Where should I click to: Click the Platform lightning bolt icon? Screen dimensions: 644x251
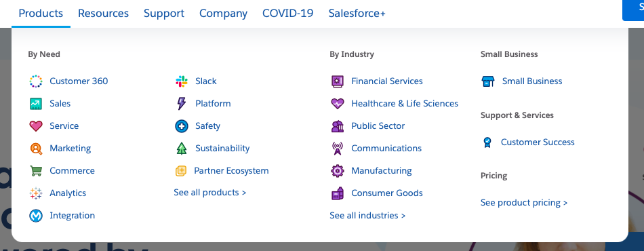point(181,104)
